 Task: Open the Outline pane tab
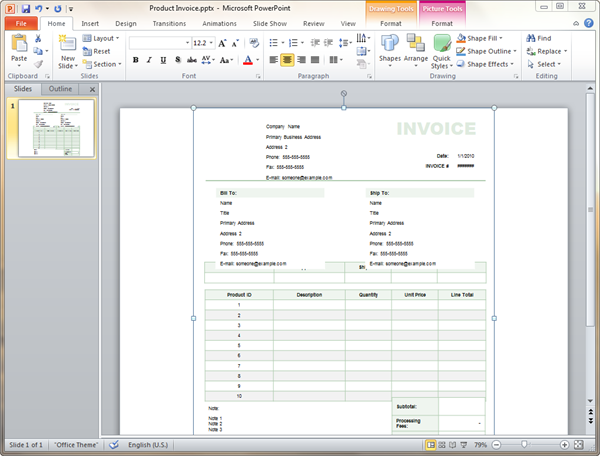60,89
